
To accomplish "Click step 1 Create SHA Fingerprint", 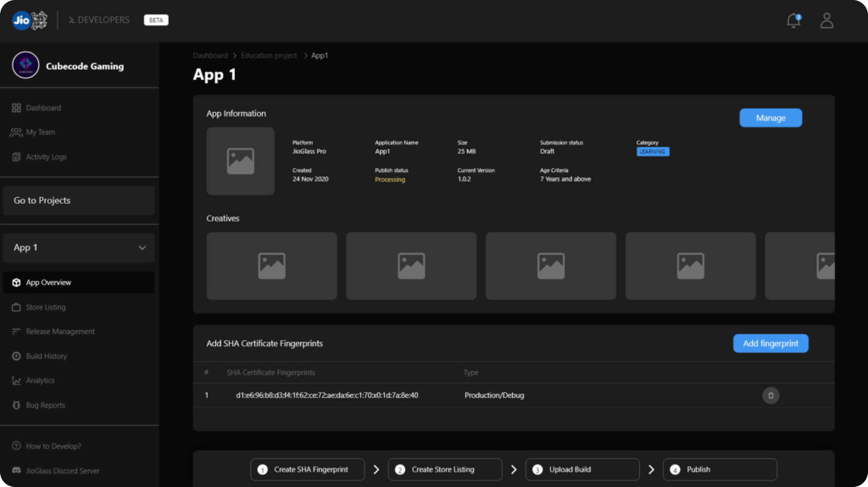I will click(307, 470).
